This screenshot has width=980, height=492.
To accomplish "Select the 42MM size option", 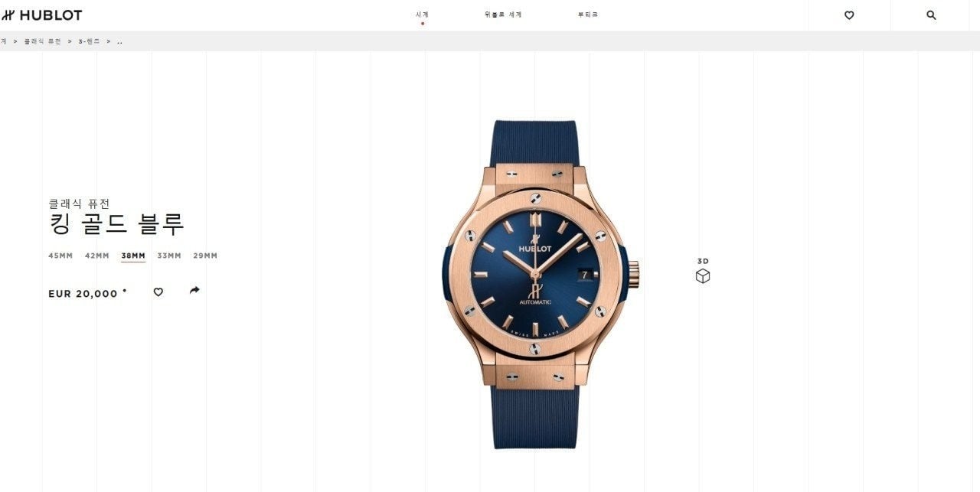I will coord(97,256).
